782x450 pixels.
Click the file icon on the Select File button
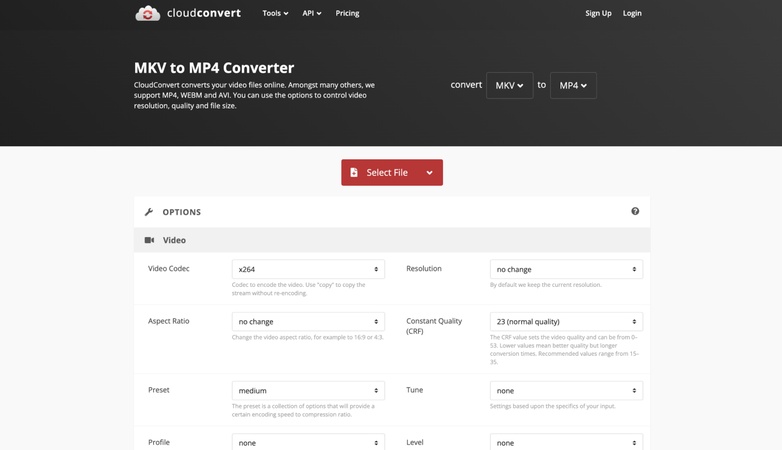tap(354, 172)
